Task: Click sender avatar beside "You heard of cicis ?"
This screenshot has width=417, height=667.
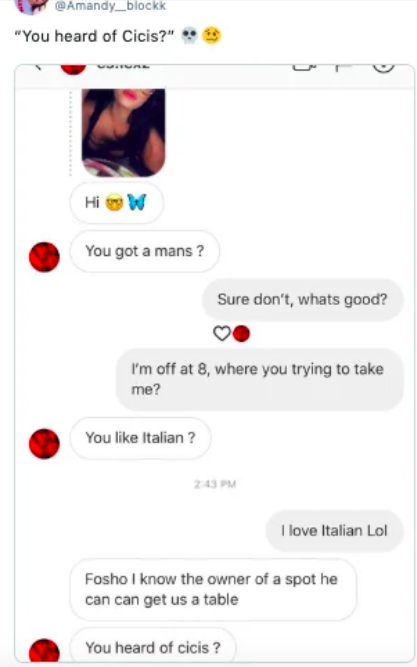Action: [44, 651]
